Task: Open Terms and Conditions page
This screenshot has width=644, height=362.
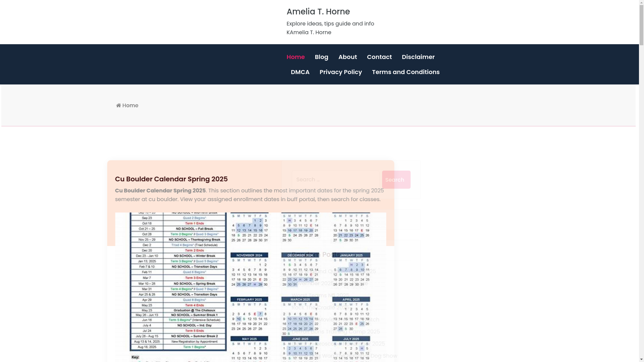Action: (406, 72)
